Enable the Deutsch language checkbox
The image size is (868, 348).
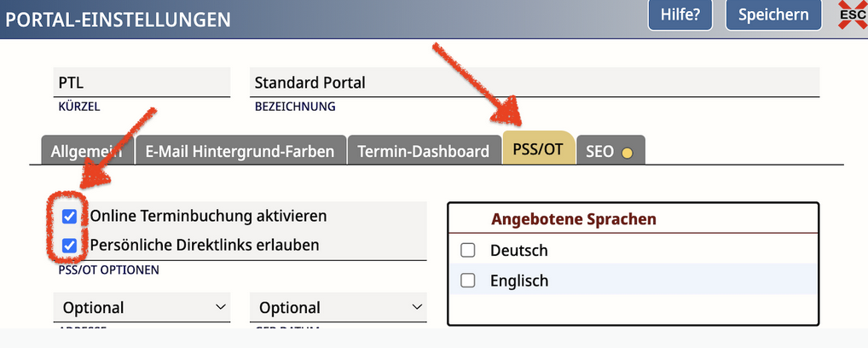tap(467, 251)
